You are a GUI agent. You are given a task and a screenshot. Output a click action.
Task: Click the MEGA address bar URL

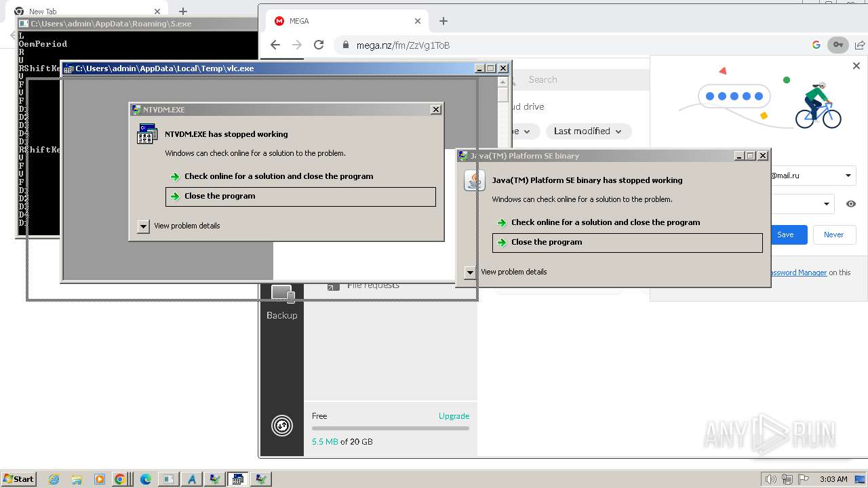point(404,45)
